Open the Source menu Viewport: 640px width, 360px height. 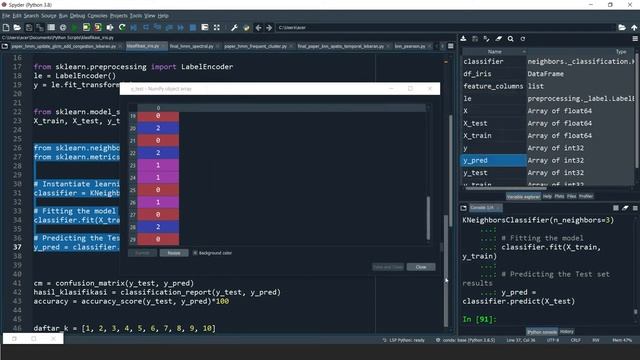coord(49,16)
